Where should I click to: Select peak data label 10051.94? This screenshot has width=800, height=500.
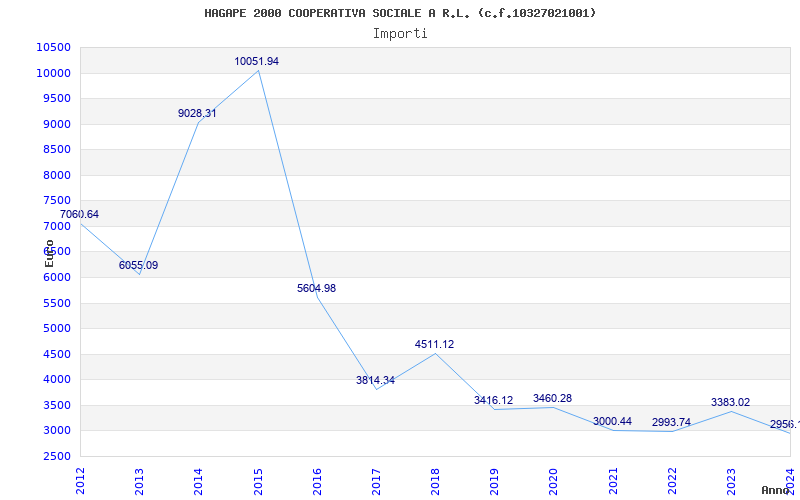tap(257, 61)
